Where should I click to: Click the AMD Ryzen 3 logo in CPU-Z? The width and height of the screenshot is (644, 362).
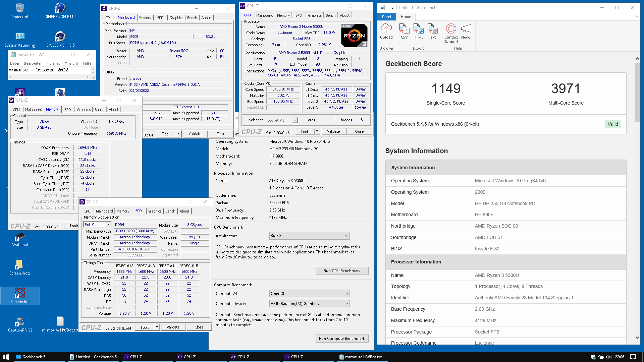coord(354,35)
